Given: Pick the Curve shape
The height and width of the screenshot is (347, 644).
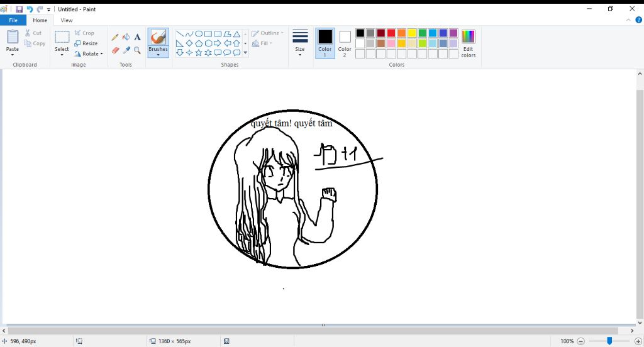Looking at the screenshot, I should (x=189, y=34).
